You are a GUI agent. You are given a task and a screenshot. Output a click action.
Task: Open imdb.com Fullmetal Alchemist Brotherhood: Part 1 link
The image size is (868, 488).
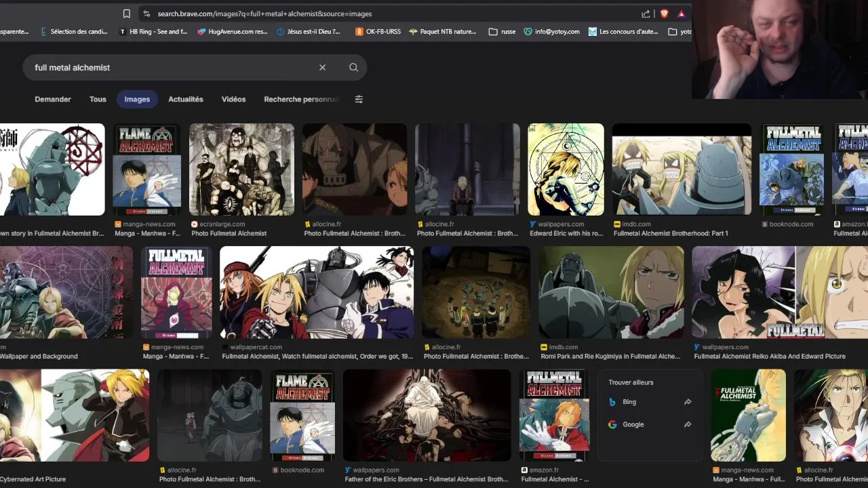(671, 233)
